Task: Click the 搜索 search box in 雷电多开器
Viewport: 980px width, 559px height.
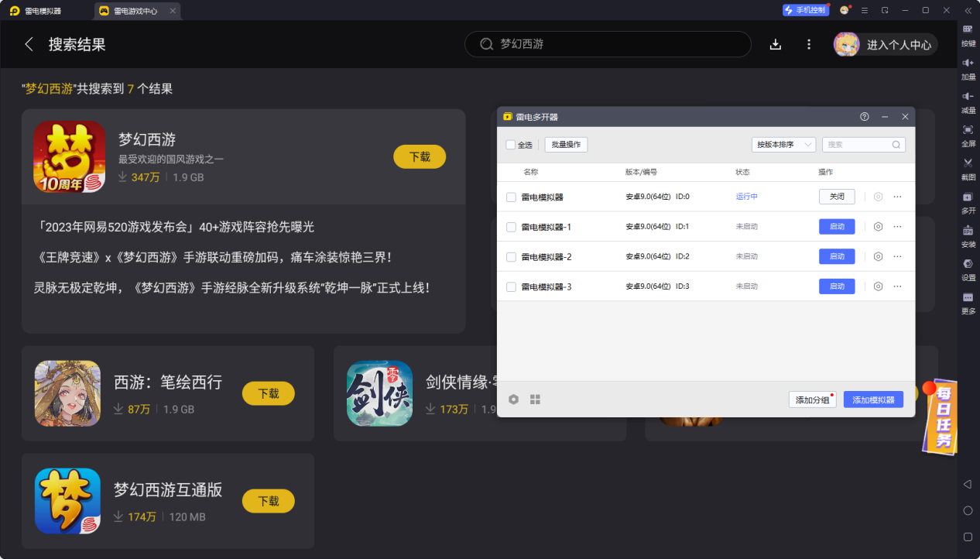Action: 863,145
